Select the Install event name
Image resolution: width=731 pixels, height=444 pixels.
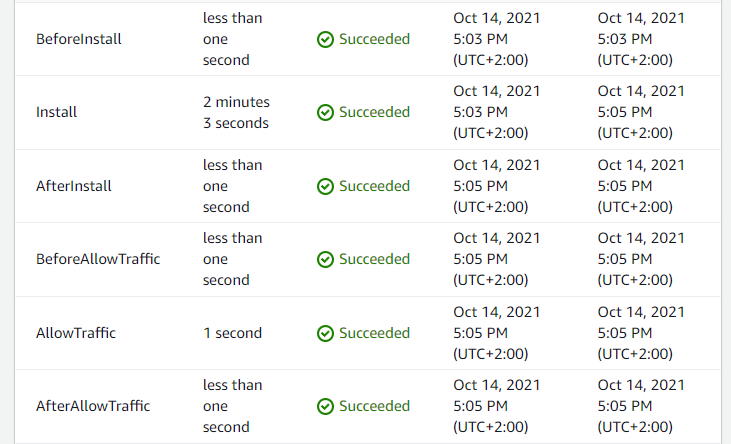[56, 112]
